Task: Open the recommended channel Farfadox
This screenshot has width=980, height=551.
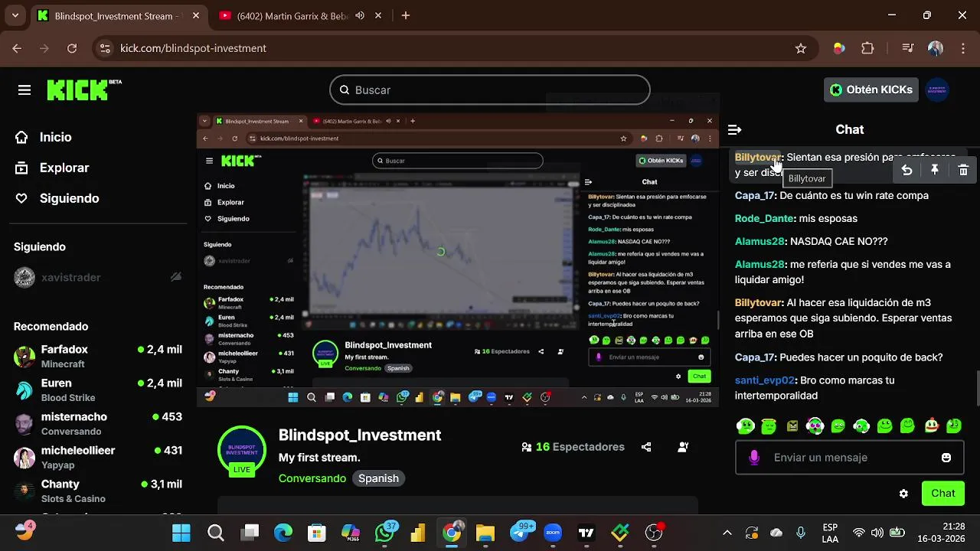Action: (x=98, y=356)
